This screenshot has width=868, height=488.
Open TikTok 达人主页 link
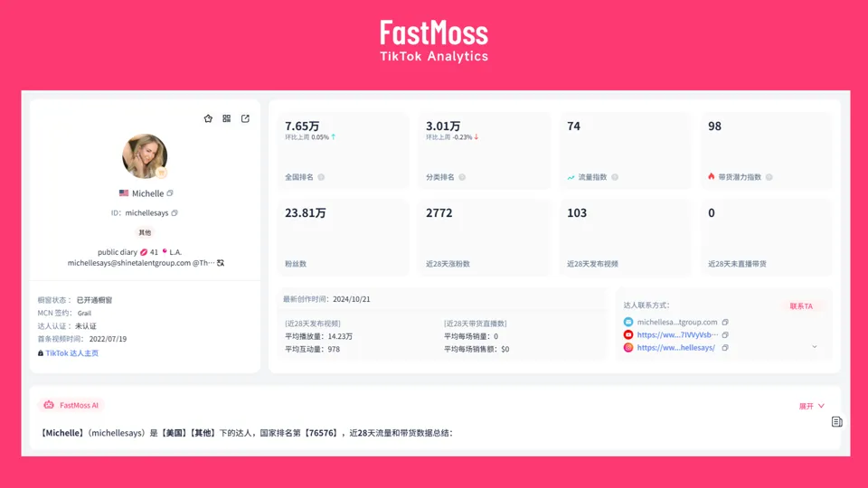point(72,353)
